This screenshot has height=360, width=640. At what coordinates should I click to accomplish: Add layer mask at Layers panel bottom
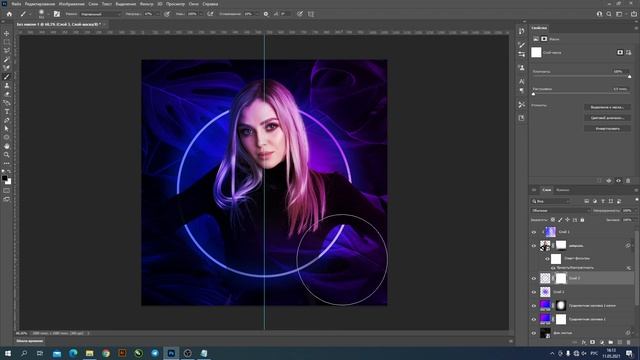pos(593,342)
